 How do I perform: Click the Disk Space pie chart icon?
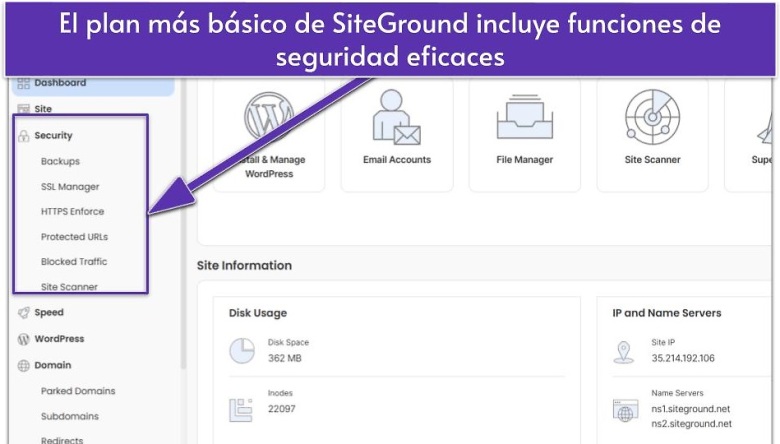coord(242,351)
